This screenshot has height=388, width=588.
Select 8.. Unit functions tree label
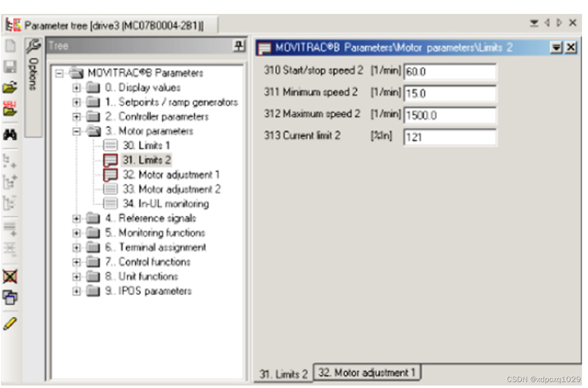(141, 276)
